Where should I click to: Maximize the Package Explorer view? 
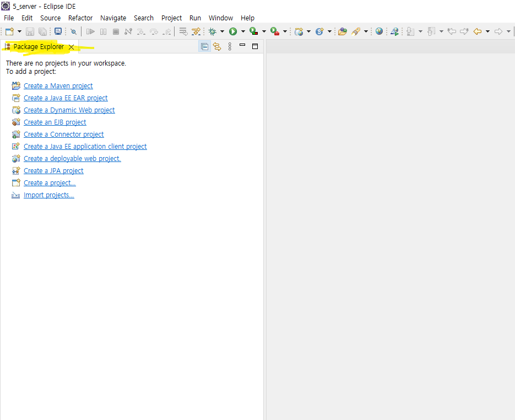tap(255, 46)
